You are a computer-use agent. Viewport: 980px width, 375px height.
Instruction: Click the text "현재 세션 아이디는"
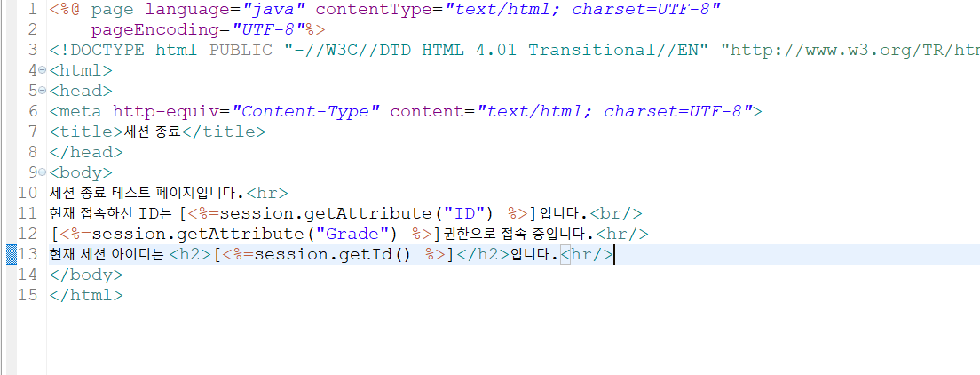(107, 255)
